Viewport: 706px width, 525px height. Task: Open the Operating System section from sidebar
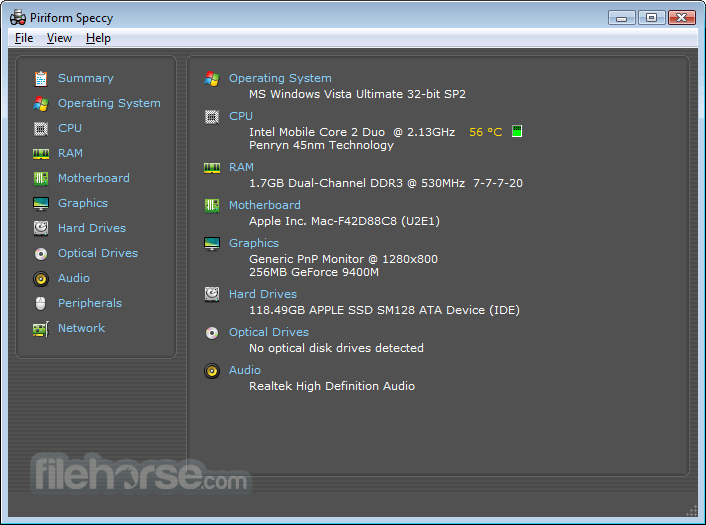(x=109, y=104)
